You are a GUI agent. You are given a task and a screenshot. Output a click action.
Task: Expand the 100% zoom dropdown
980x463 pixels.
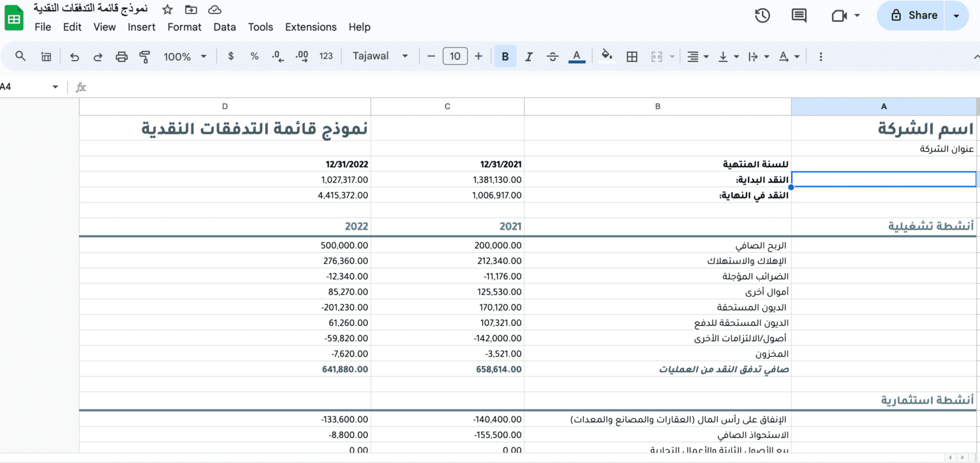[185, 57]
